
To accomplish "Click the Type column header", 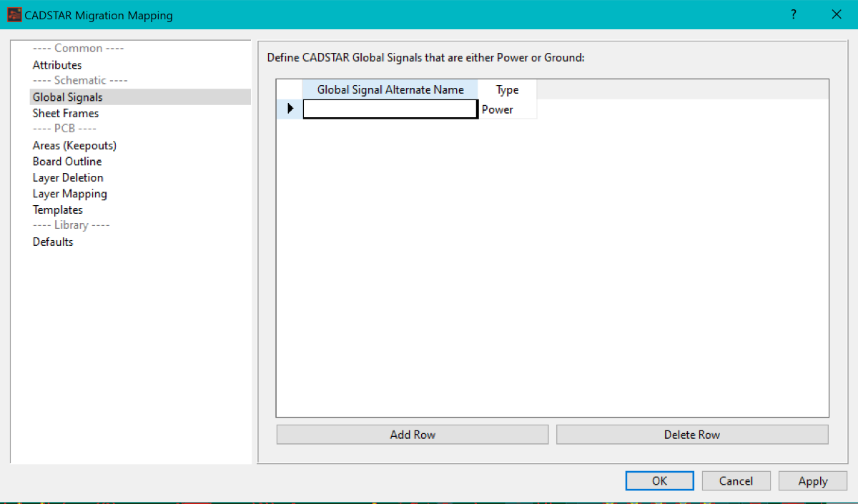I will 507,89.
